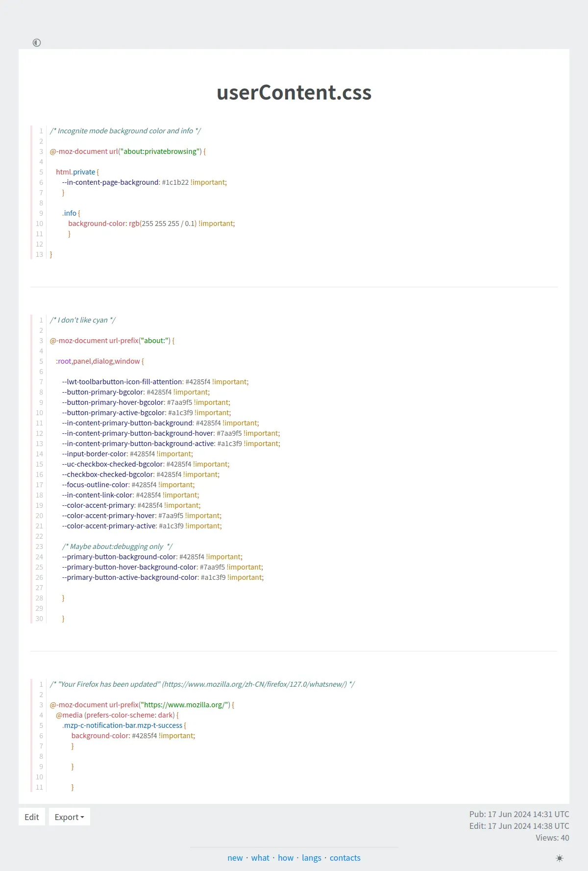Click the html.private selector line
The width and height of the screenshot is (588, 871).
(x=77, y=172)
